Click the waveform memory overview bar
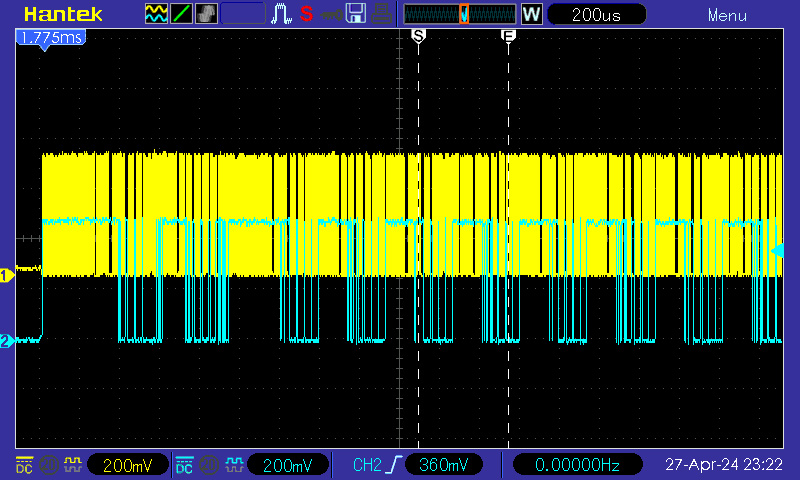The image size is (800, 480). tap(460, 14)
